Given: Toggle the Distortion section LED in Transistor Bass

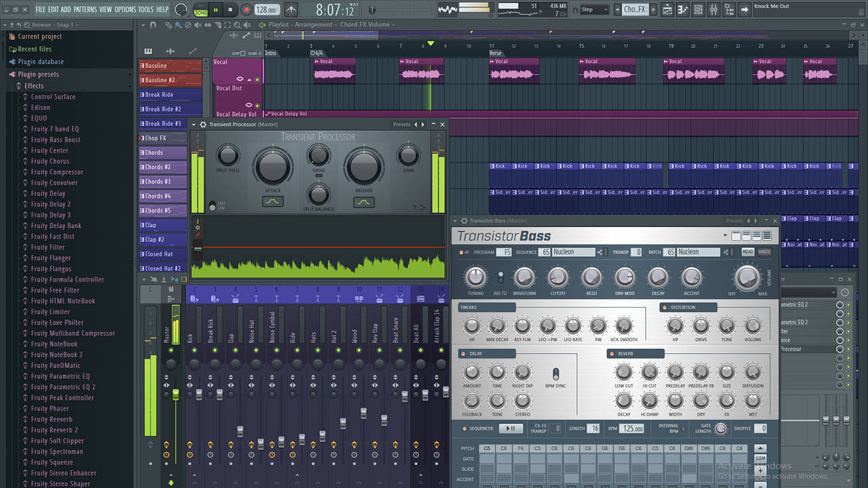Looking at the screenshot, I should [x=665, y=308].
